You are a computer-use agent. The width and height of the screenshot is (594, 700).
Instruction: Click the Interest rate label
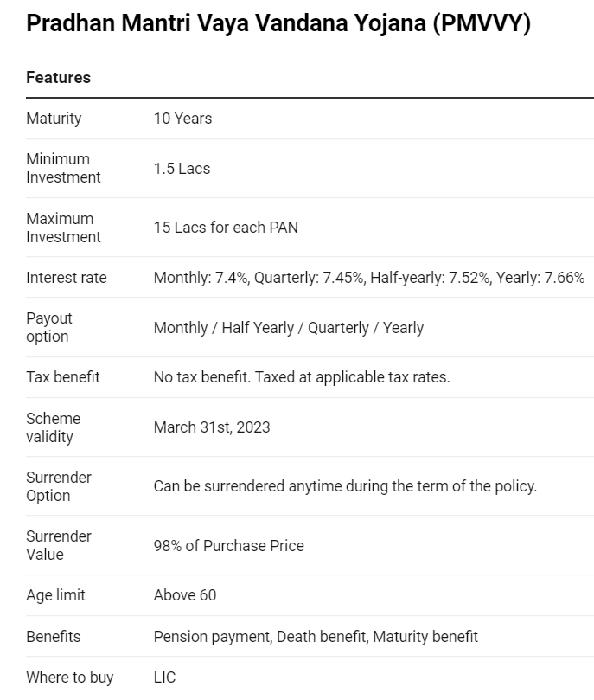point(67,278)
